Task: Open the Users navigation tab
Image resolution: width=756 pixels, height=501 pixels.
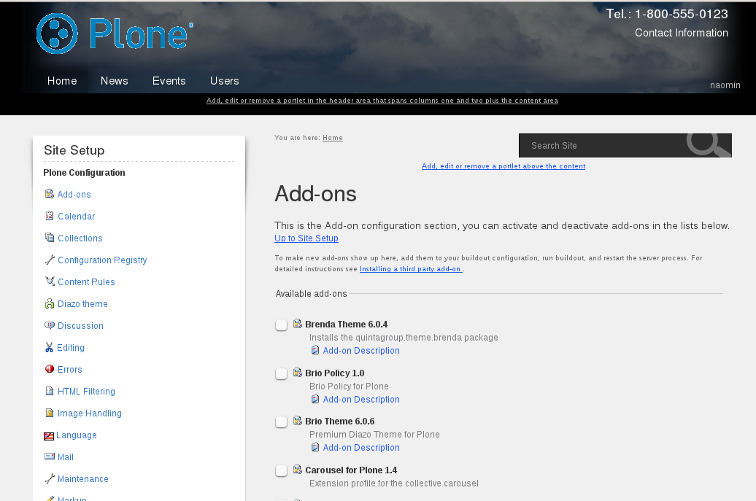Action: (224, 81)
